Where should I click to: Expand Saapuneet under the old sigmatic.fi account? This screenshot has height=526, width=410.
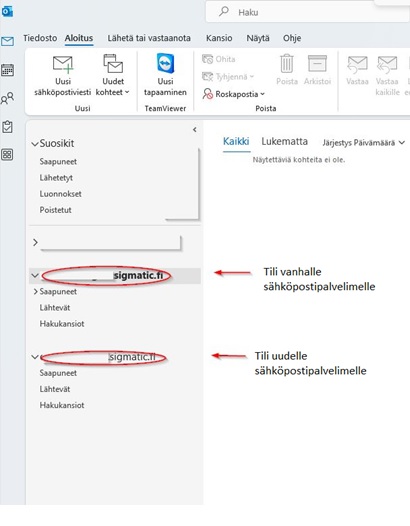tap(35, 292)
